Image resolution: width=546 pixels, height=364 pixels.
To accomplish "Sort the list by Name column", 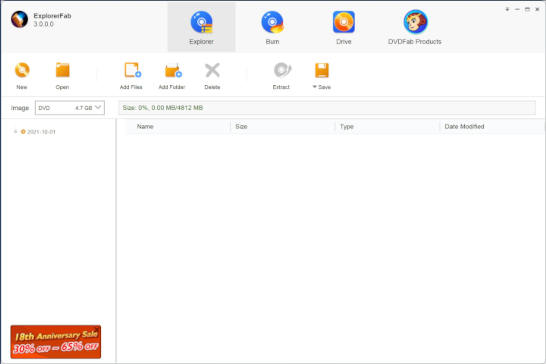I will click(x=145, y=126).
